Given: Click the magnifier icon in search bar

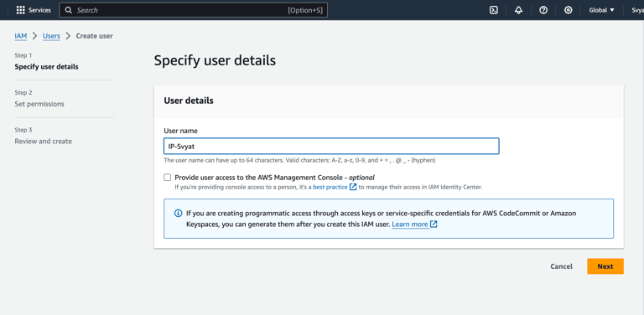Looking at the screenshot, I should pyautogui.click(x=69, y=10).
